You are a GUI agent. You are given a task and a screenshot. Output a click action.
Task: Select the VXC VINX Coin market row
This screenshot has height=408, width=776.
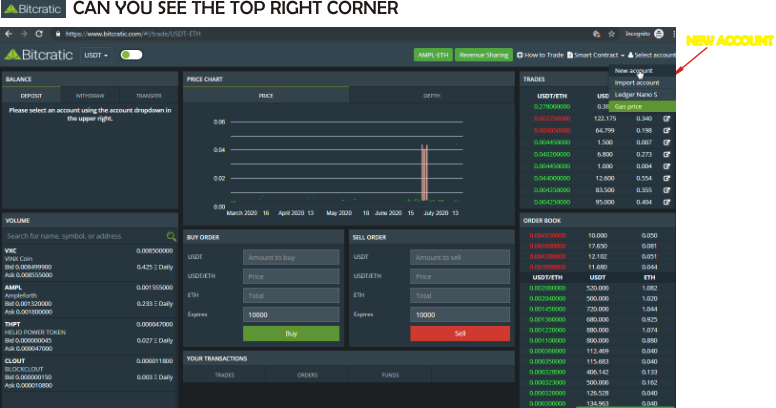pyautogui.click(x=90, y=263)
